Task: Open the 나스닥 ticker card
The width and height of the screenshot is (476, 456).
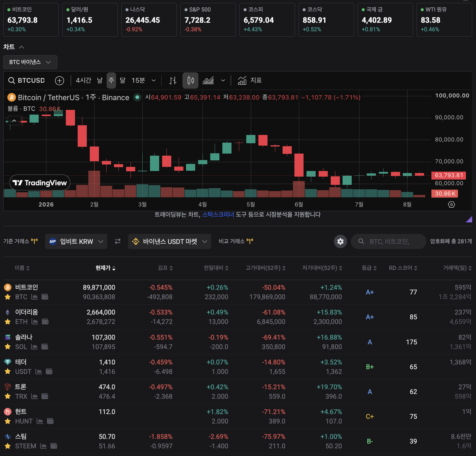Action: click(149, 20)
